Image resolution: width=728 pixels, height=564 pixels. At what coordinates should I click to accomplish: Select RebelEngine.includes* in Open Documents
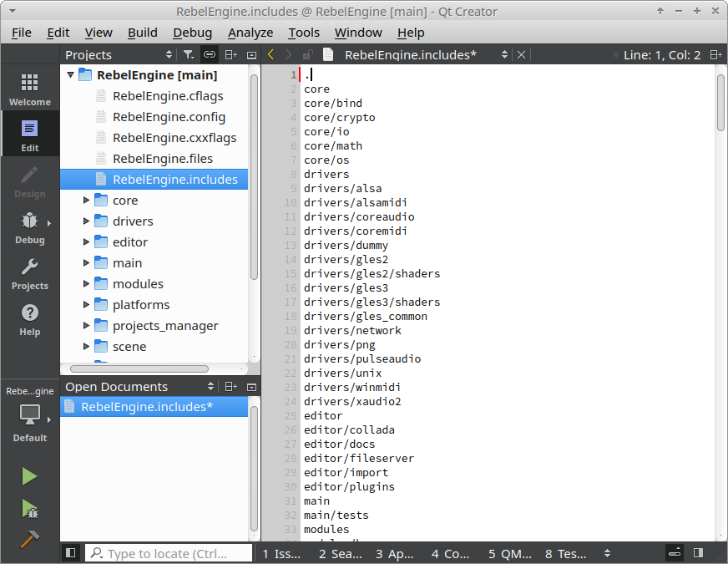click(154, 407)
